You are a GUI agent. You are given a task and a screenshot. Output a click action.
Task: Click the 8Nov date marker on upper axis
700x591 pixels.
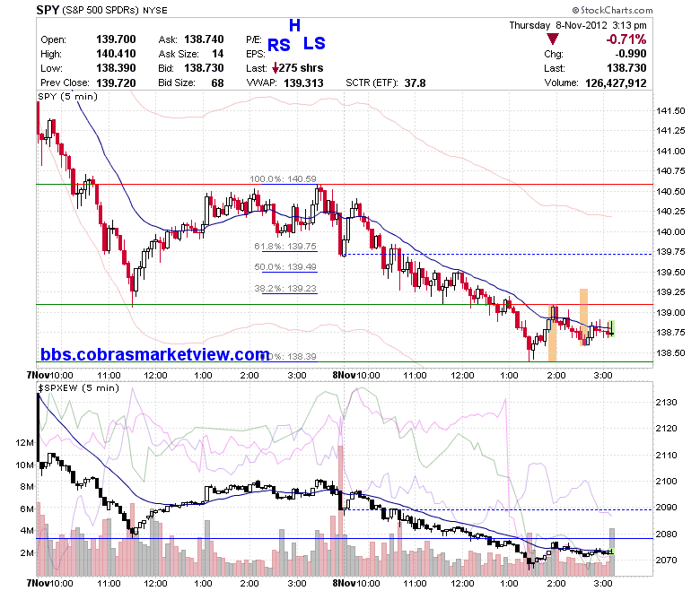344,375
